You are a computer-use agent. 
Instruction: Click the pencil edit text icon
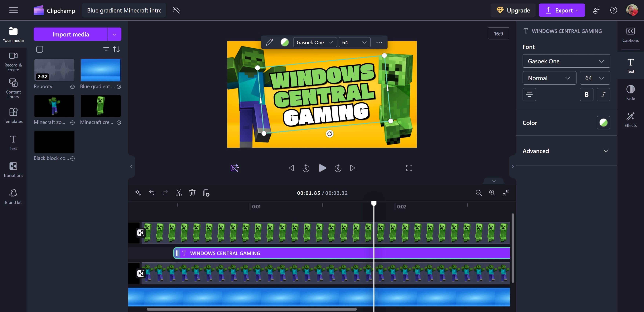(270, 42)
